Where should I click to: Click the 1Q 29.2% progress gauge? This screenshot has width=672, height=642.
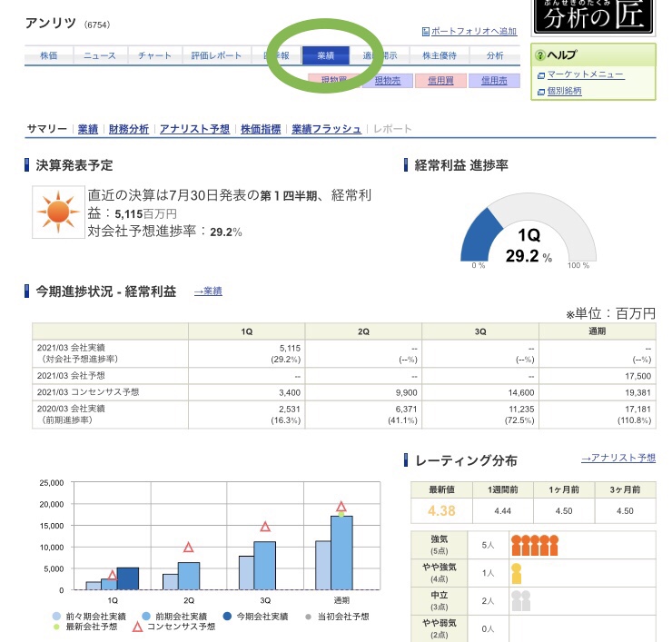click(x=528, y=231)
